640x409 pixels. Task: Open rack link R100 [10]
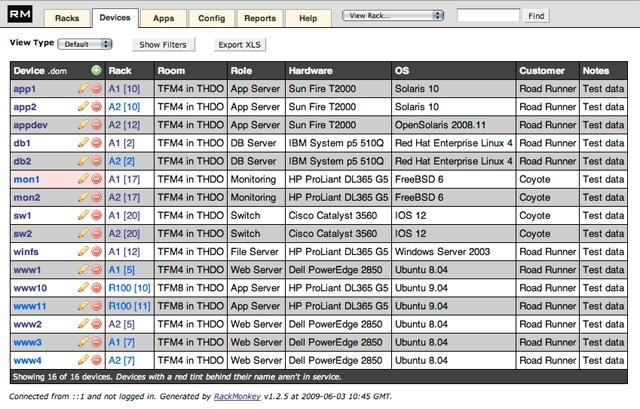tap(129, 288)
